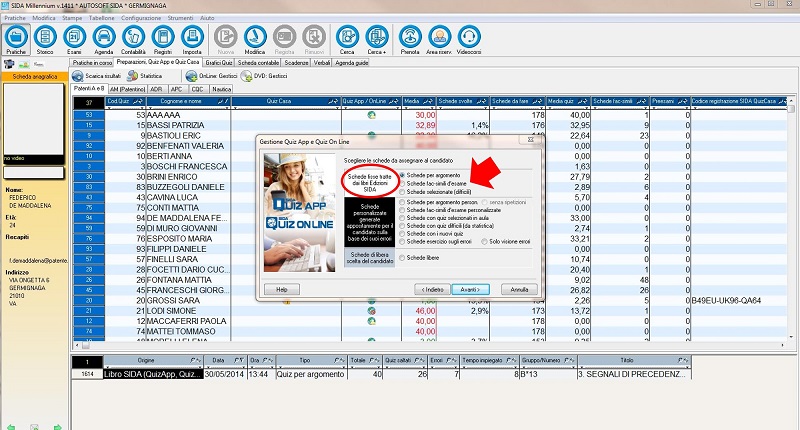The width and height of the screenshot is (800, 430).
Task: Select "Schede selezionate (difficili)" radio option
Action: [x=401, y=192]
